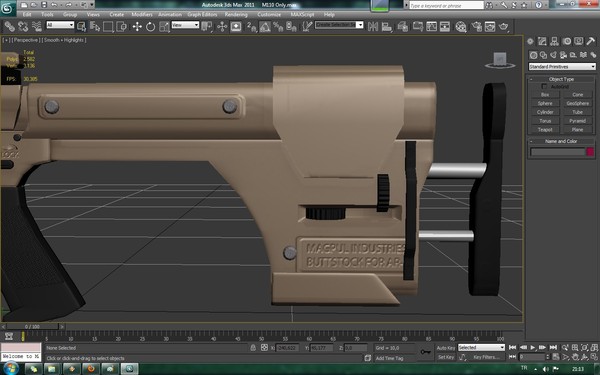The height and width of the screenshot is (375, 600).
Task: Toggle the Percent Snap button
Action: (x=278, y=26)
